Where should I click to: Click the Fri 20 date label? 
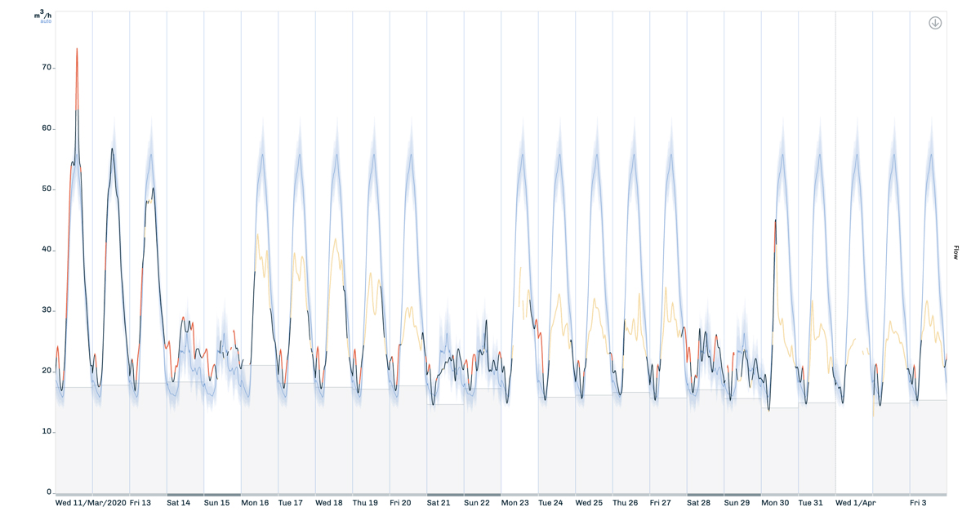tap(400, 503)
